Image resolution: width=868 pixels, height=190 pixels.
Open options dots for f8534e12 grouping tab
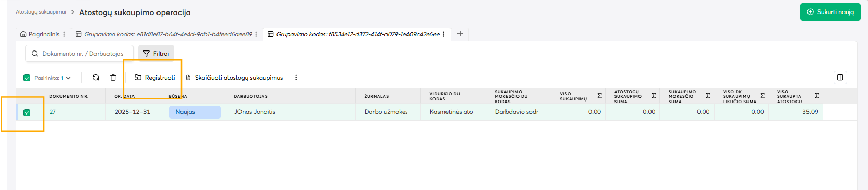[443, 34]
